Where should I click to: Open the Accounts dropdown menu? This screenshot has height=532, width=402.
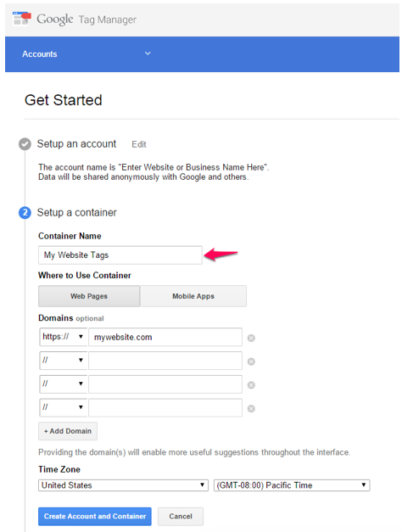(x=148, y=53)
